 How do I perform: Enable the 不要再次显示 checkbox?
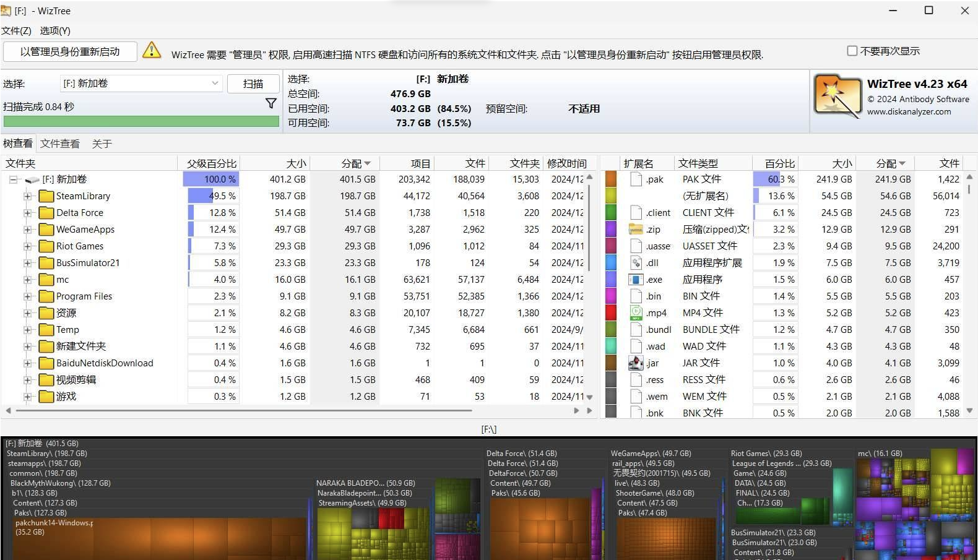[852, 51]
